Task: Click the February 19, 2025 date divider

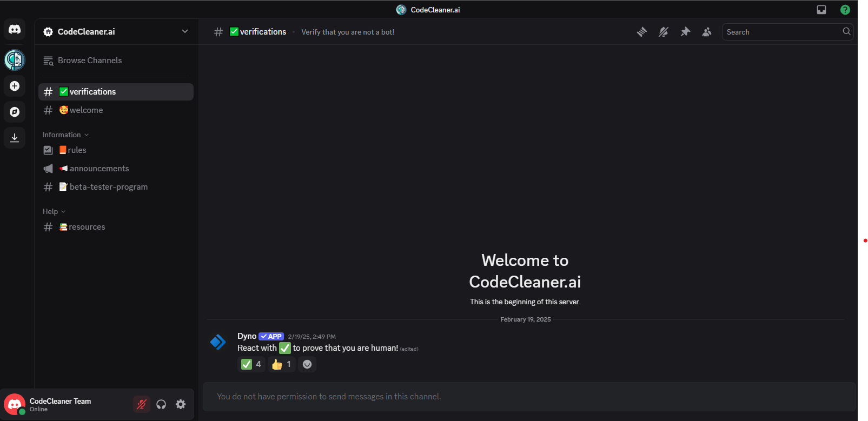Action: 526,319
